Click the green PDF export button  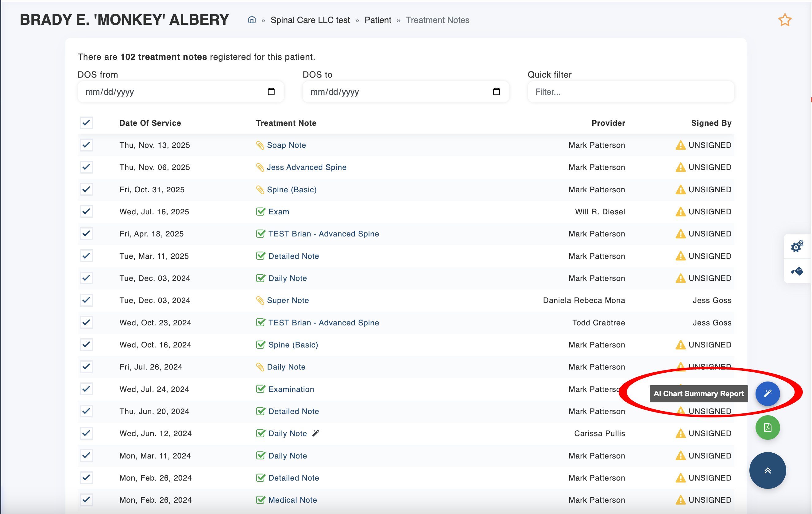767,428
